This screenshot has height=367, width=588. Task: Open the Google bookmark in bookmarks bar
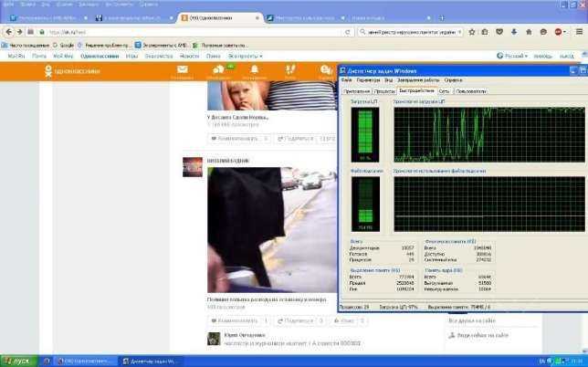[x=63, y=46]
